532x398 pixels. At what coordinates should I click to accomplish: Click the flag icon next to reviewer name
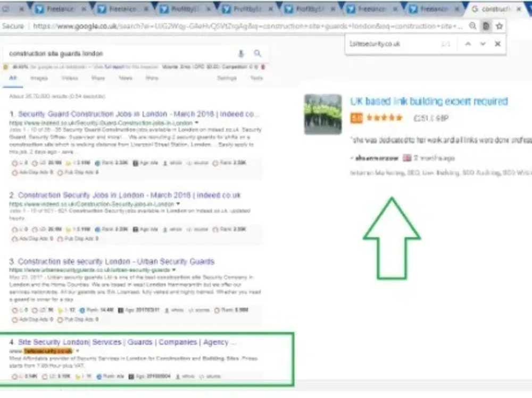coord(407,158)
